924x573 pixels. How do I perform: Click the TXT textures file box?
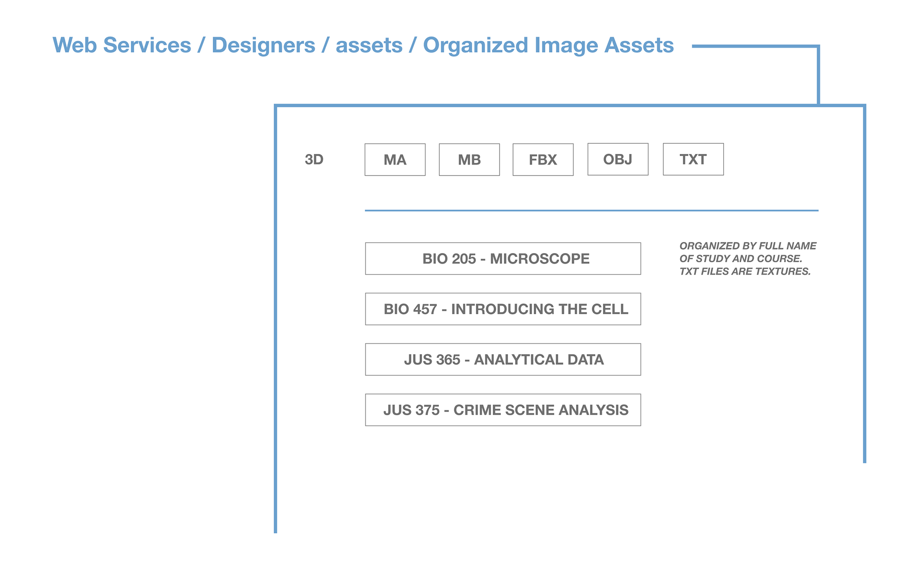[x=693, y=159]
